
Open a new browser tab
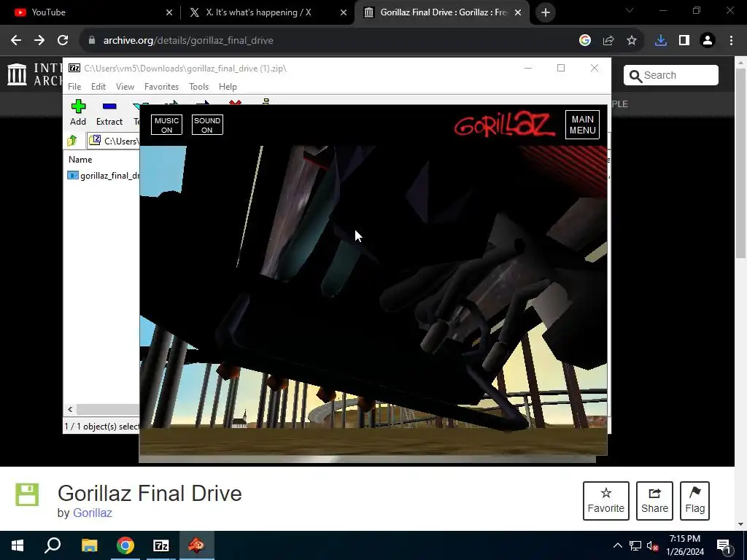[x=546, y=13]
